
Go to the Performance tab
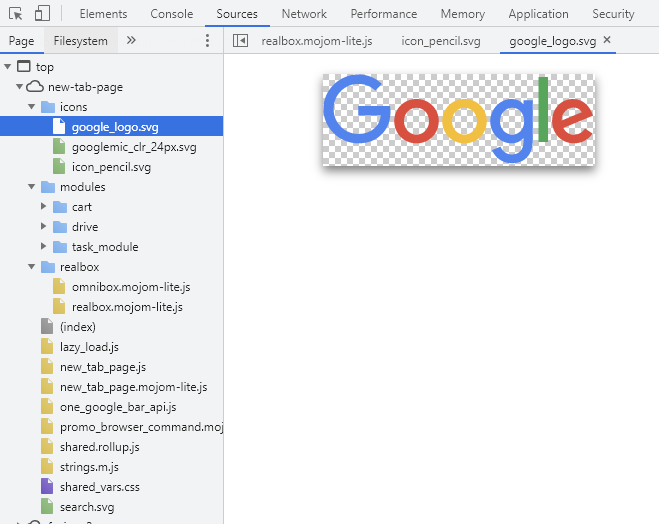tap(384, 14)
